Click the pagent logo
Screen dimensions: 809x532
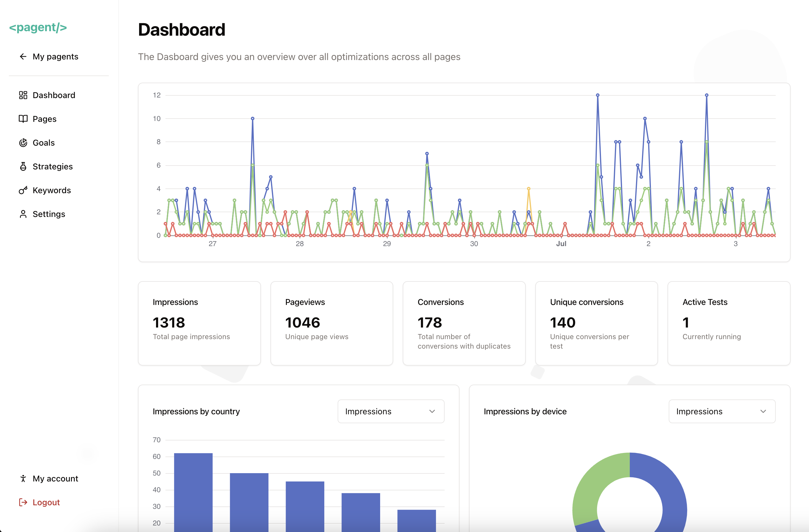click(x=38, y=28)
